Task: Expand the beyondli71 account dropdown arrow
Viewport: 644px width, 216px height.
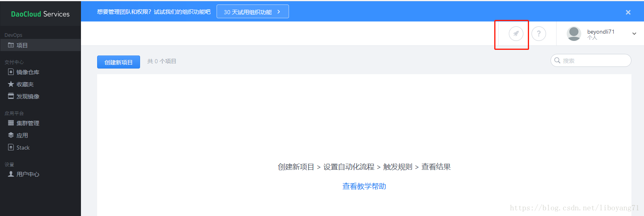Action: (x=634, y=34)
